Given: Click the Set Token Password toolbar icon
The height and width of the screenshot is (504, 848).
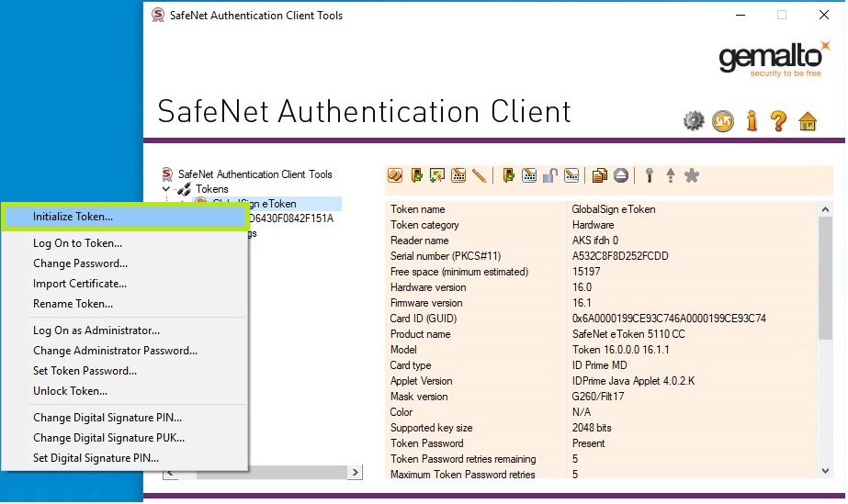Looking at the screenshot, I should click(x=571, y=175).
